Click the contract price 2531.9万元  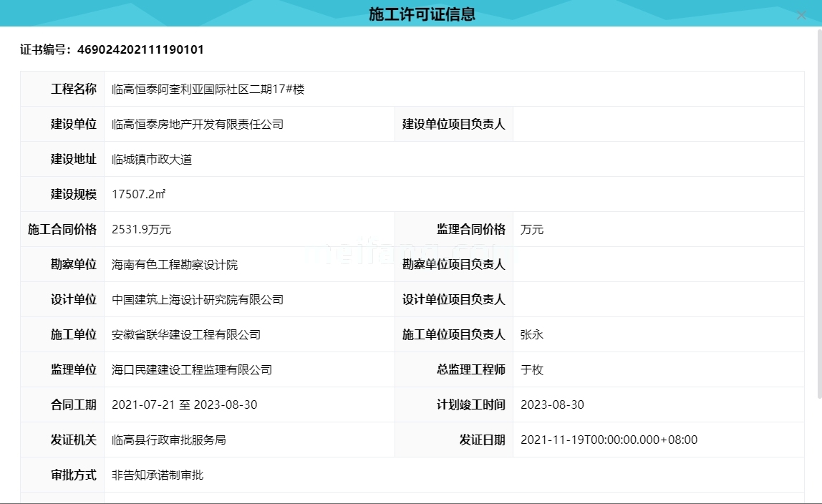(x=142, y=229)
